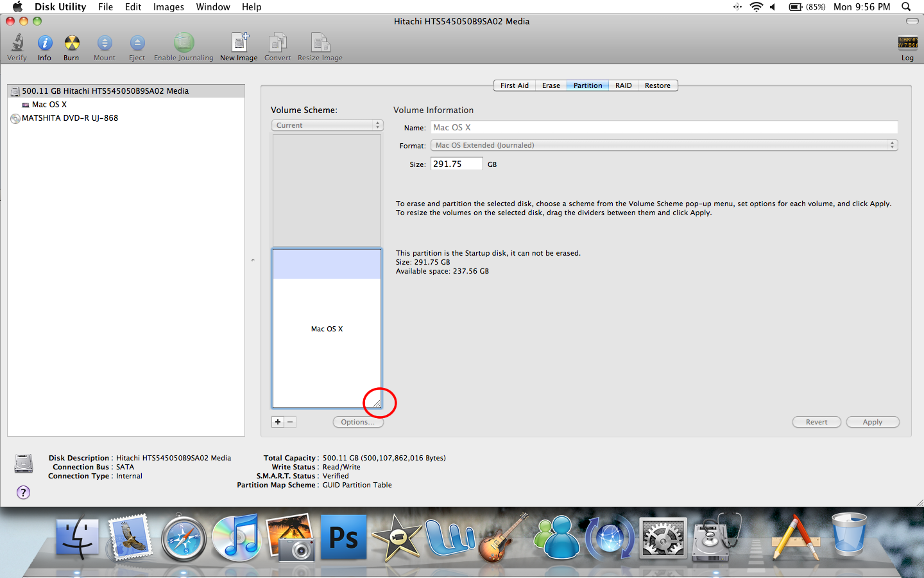
Task: Open the File menu
Action: click(105, 6)
